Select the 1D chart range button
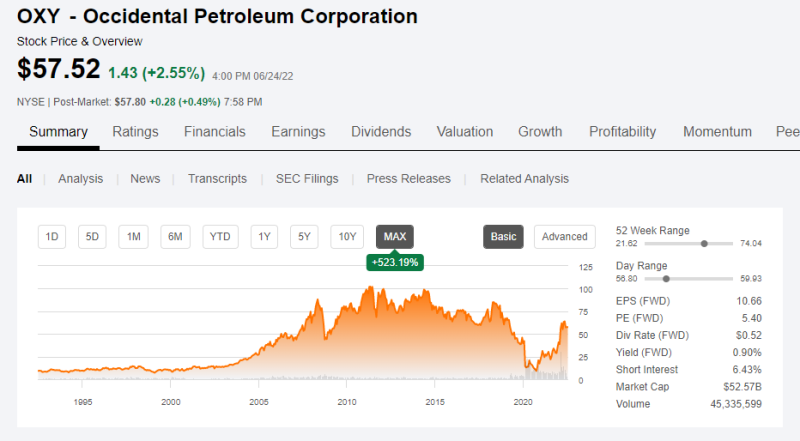 [x=53, y=237]
